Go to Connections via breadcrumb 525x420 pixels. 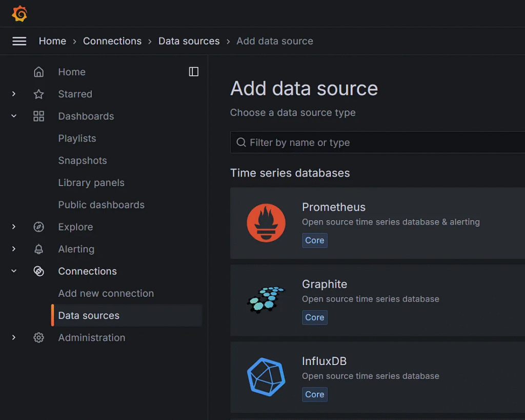tap(112, 41)
